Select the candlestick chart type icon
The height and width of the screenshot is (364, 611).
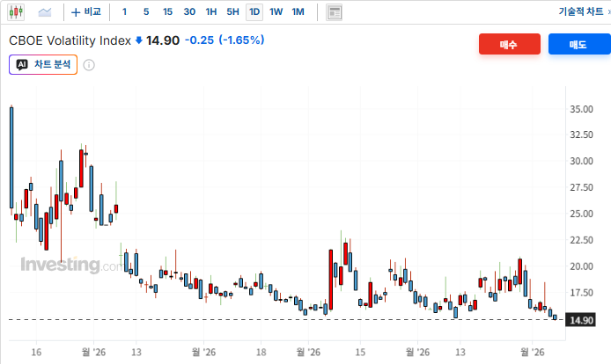pyautogui.click(x=16, y=12)
